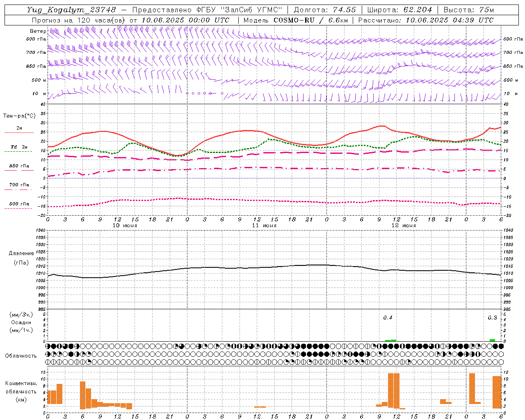Image resolution: width=525 pixels, height=420 pixels.
Task: Click 'Прогноз на 120 часа(ов)' forecast text
Action: click(x=79, y=20)
